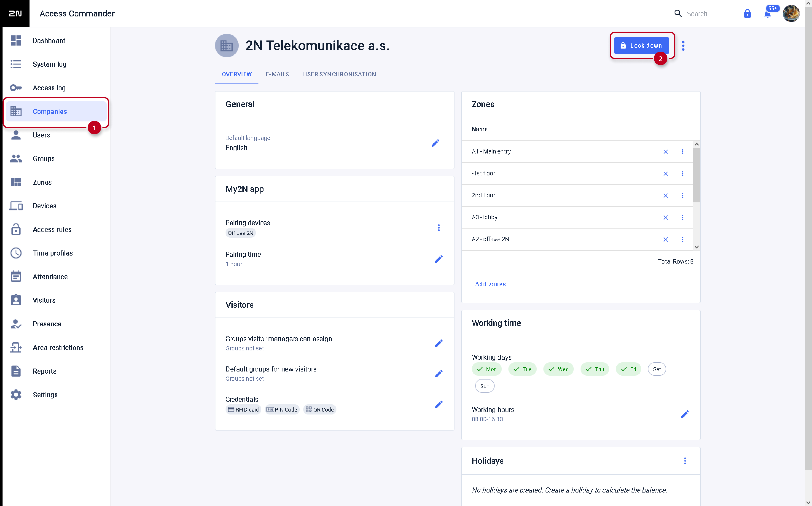812x506 pixels.
Task: Toggle Mon working day chip
Action: pos(487,369)
